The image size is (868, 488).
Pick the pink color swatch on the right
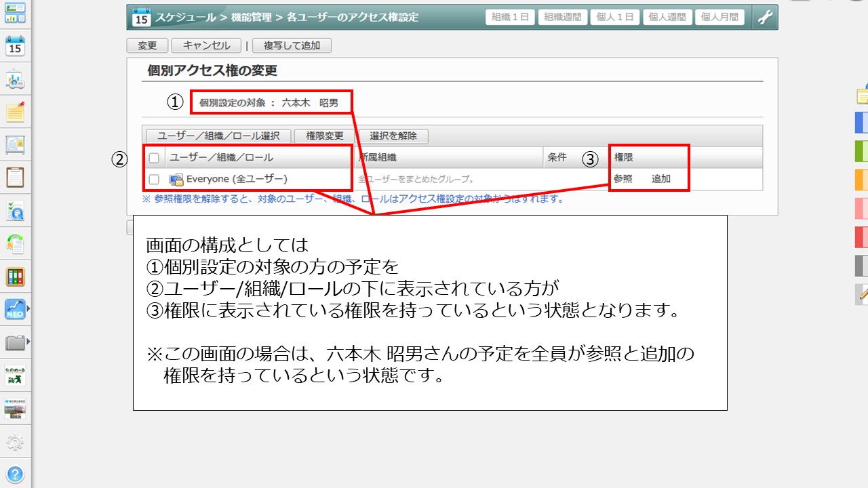861,207
